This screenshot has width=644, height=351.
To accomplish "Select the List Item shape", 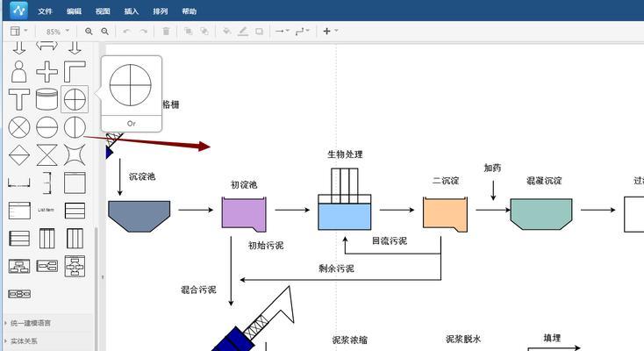I will click(46, 210).
